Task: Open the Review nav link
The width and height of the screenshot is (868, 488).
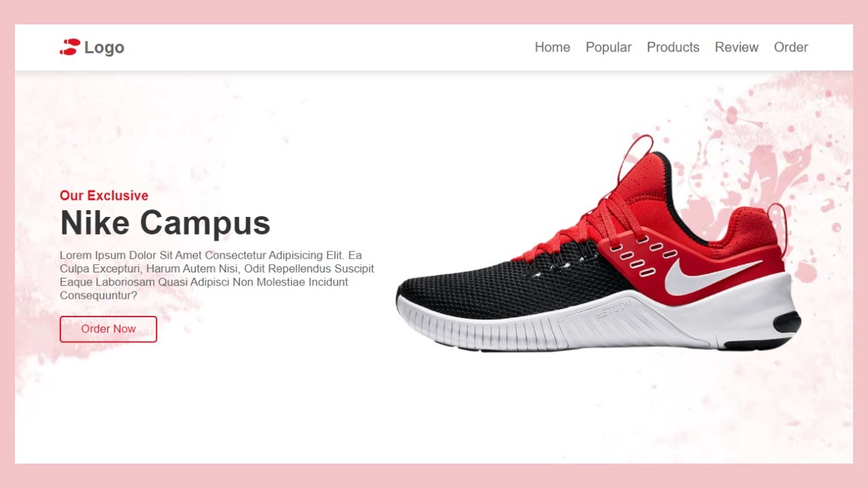Action: pos(736,47)
